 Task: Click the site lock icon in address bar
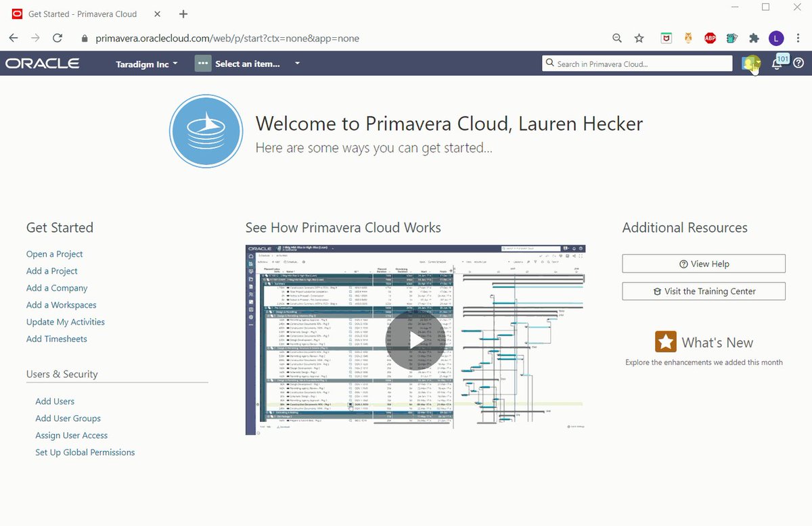(x=85, y=39)
